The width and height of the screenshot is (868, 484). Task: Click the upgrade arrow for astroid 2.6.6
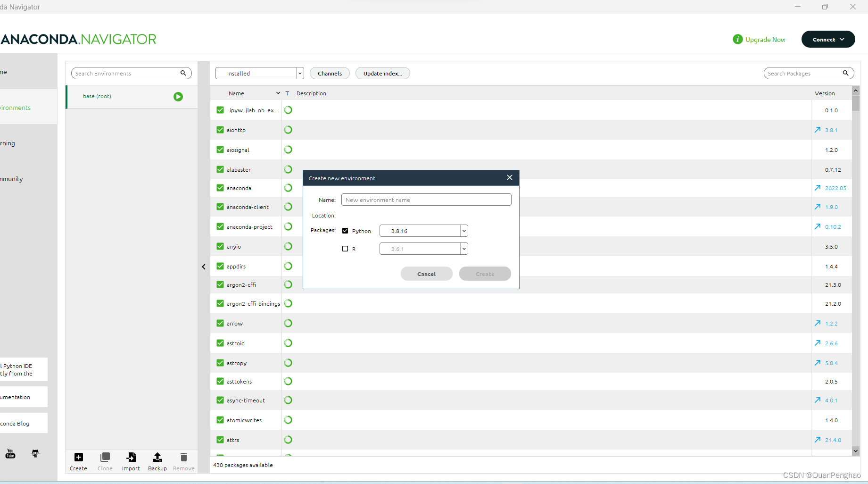(x=818, y=343)
